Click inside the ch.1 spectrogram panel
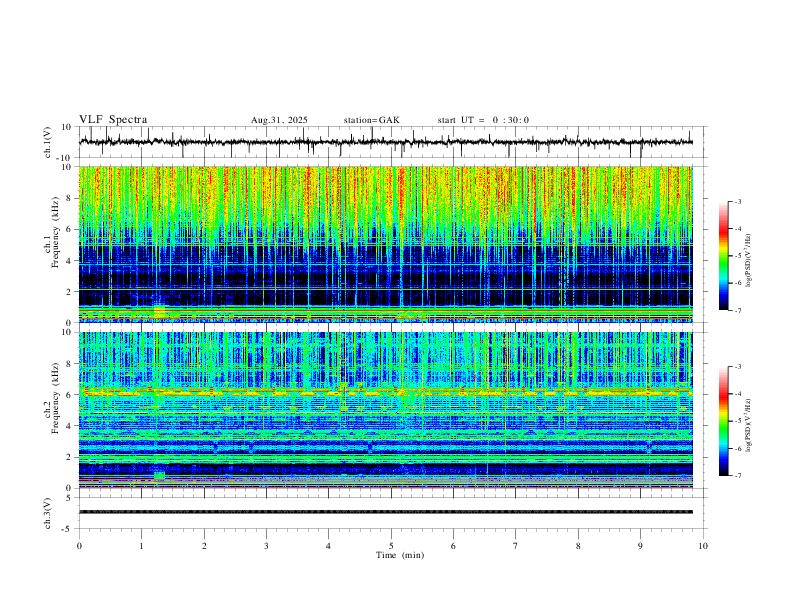Image resolution: width=792 pixels, height=612 pixels. point(386,244)
